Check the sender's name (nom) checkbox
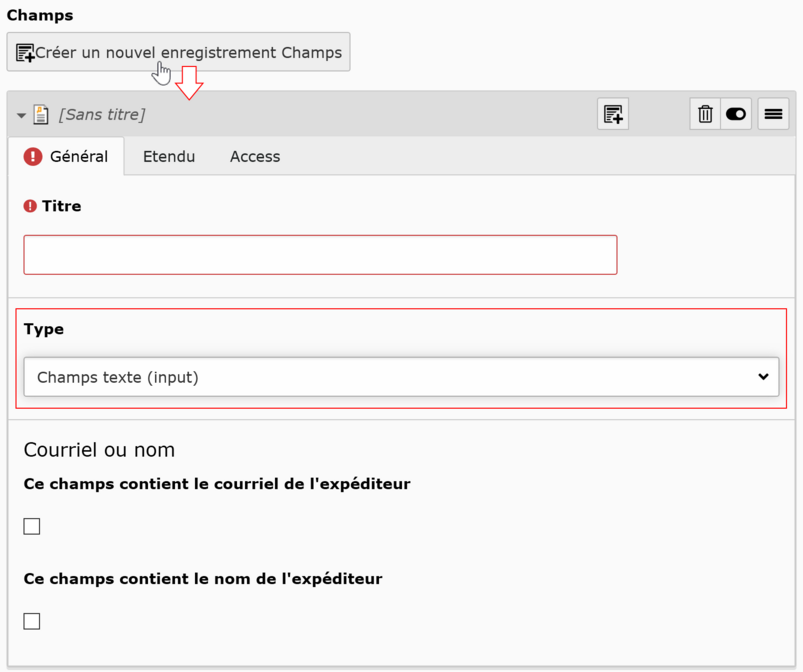The image size is (803, 672). (x=32, y=621)
